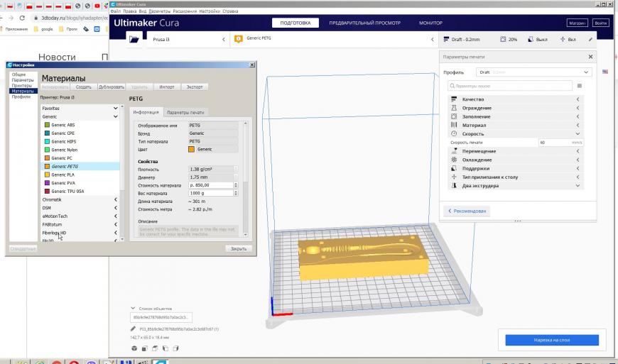Open the Файл menu in Cura
This screenshot has height=364, width=618.
[116, 11]
